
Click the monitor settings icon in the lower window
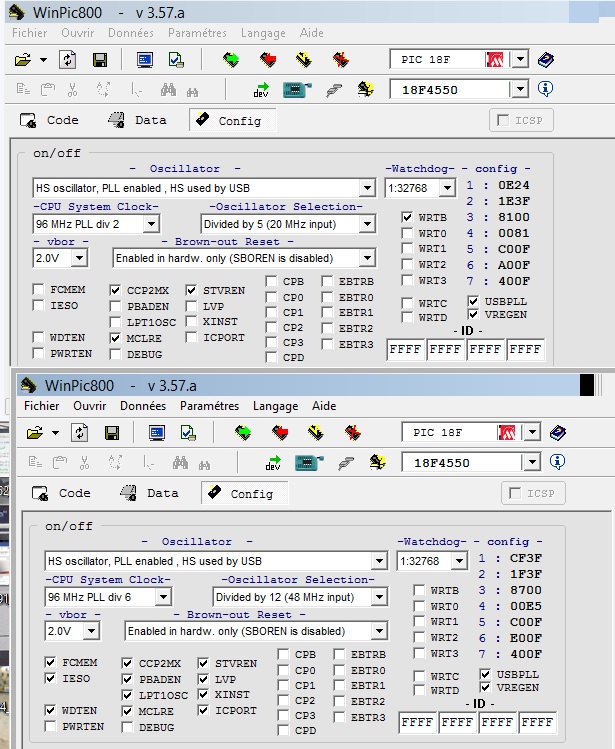click(x=157, y=433)
